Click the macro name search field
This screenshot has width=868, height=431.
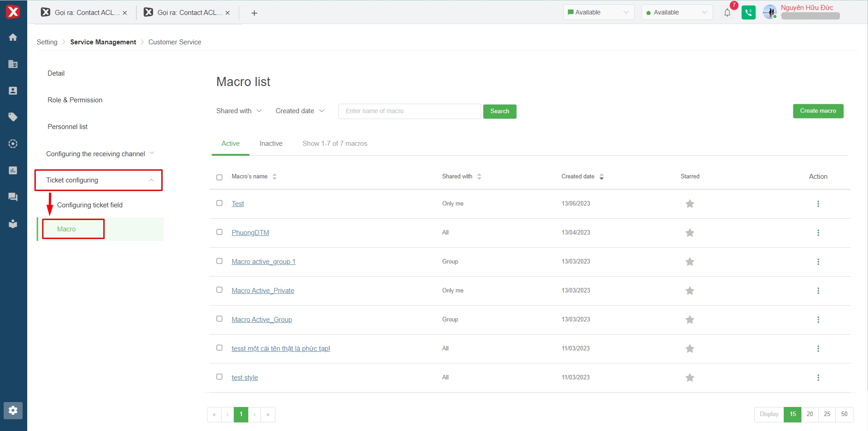point(409,111)
